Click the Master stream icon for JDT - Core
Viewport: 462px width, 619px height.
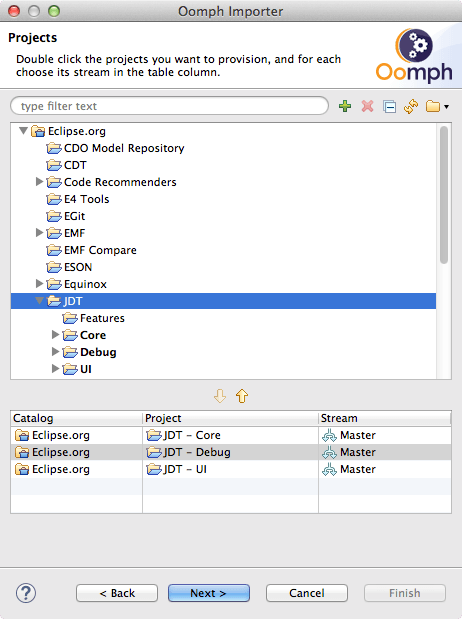coord(329,435)
